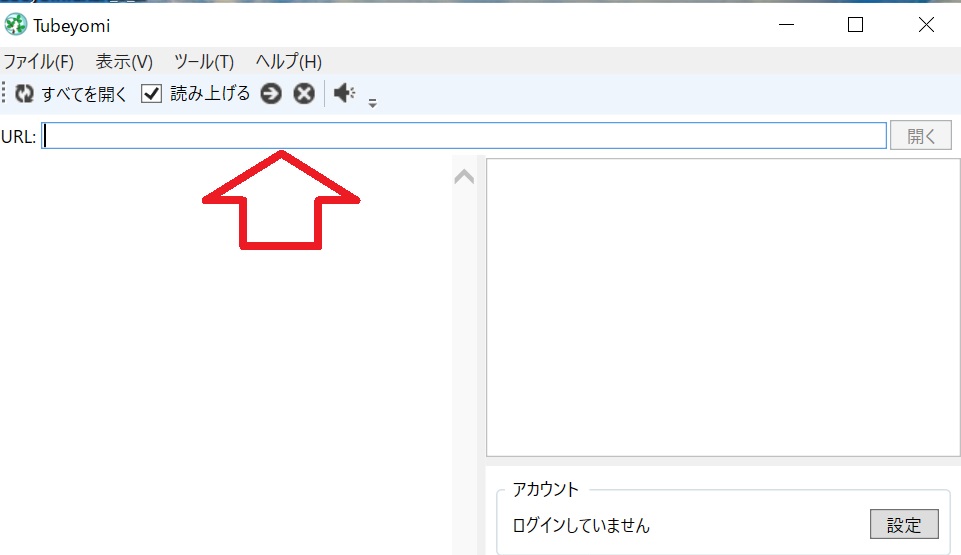Click the toolbar drag grip handle

[4, 93]
